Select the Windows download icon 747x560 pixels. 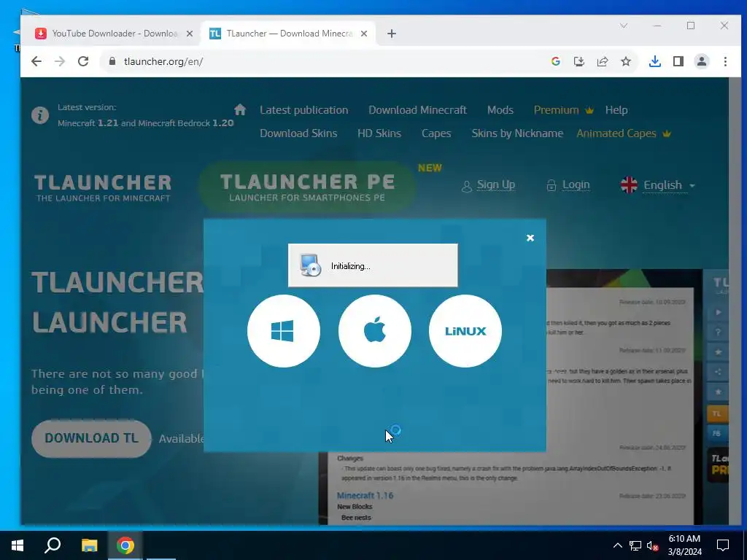tap(284, 331)
